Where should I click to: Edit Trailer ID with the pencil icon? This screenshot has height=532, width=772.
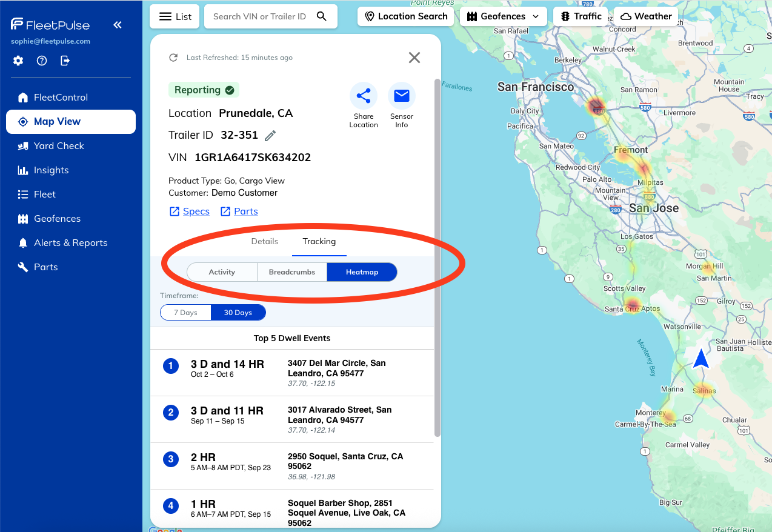pos(270,135)
